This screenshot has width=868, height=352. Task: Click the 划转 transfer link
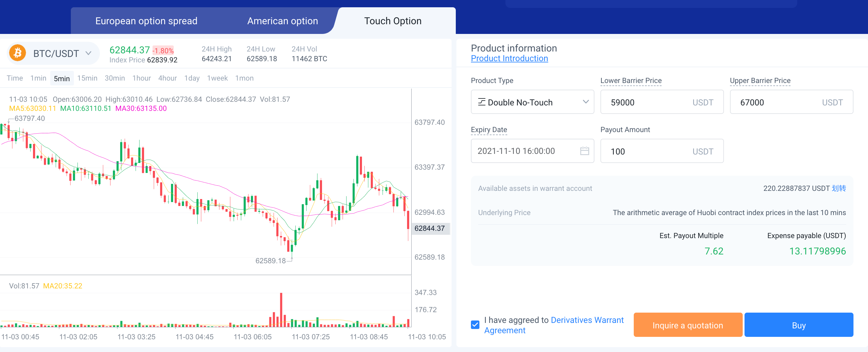point(838,188)
